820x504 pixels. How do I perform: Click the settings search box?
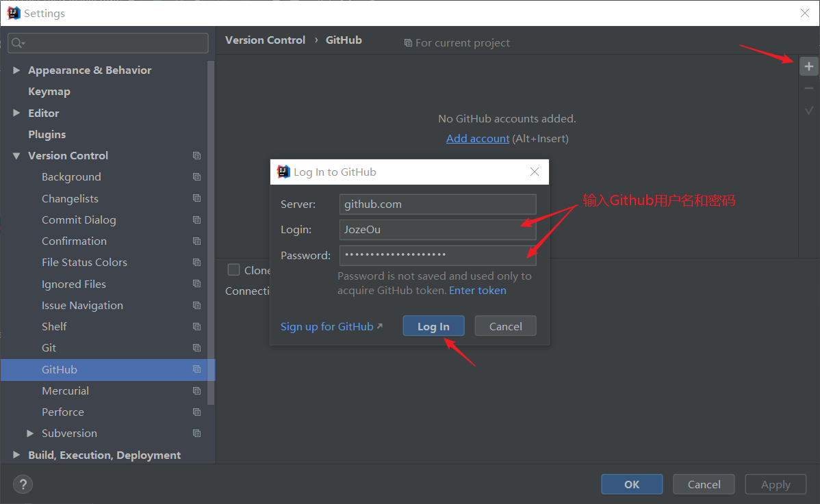[x=108, y=43]
